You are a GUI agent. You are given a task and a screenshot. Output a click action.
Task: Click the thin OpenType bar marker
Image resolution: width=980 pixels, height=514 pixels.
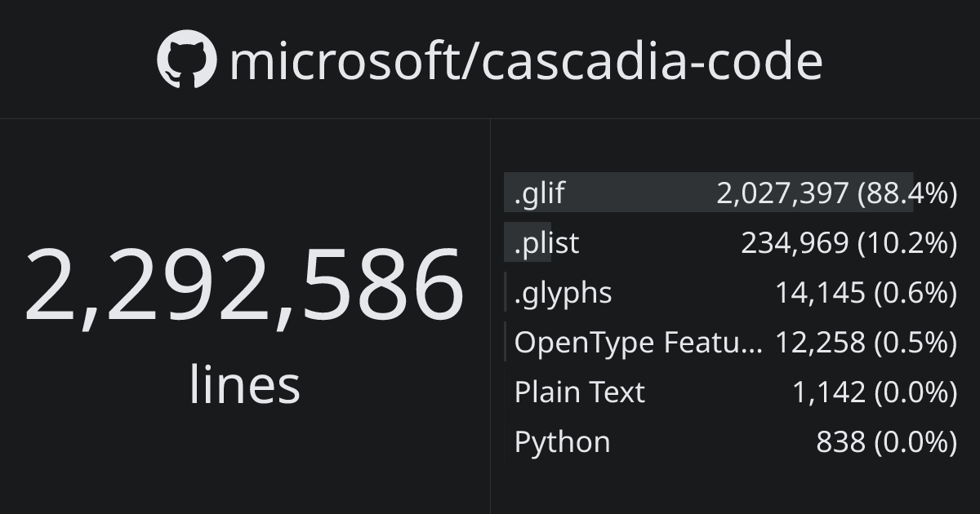[506, 342]
